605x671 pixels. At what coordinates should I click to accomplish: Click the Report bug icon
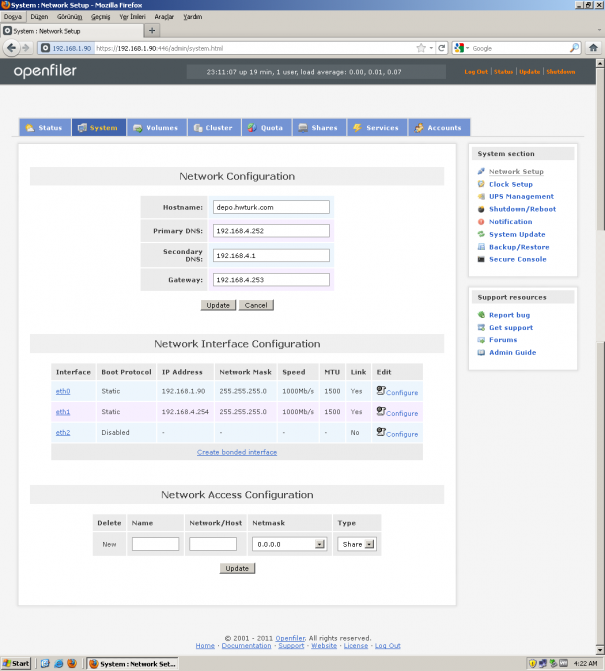point(481,315)
